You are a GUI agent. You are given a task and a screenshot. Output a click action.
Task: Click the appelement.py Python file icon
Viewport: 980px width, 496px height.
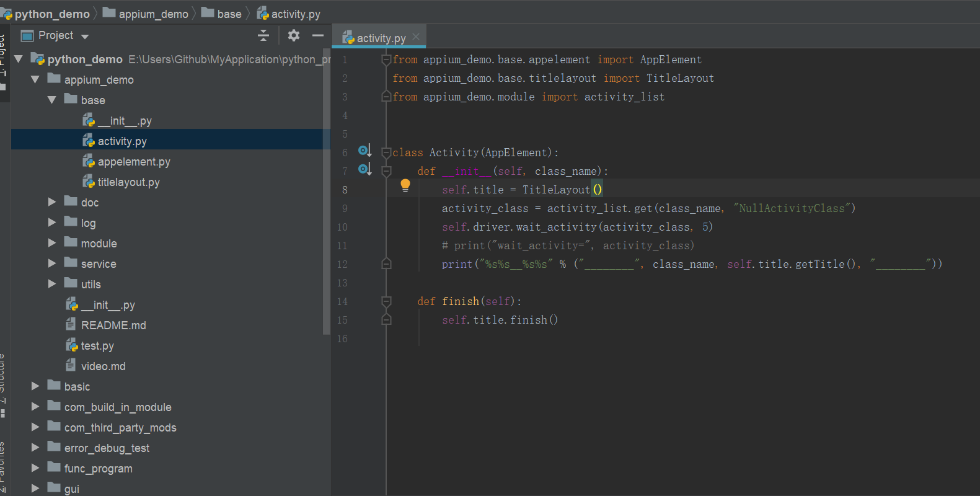89,161
